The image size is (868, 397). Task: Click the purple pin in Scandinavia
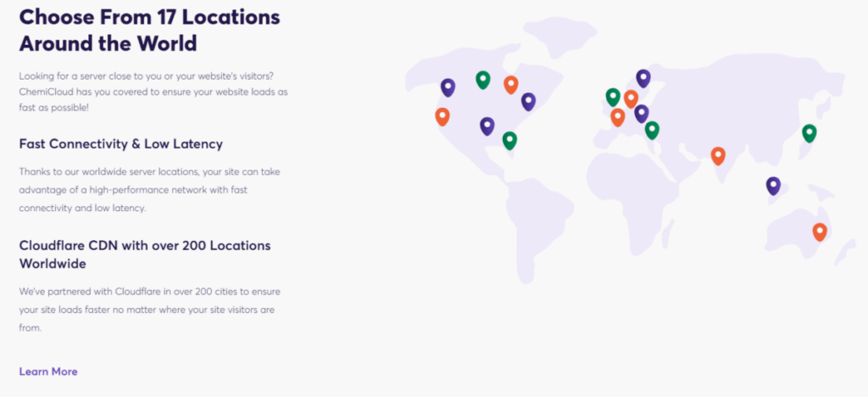pyautogui.click(x=643, y=78)
